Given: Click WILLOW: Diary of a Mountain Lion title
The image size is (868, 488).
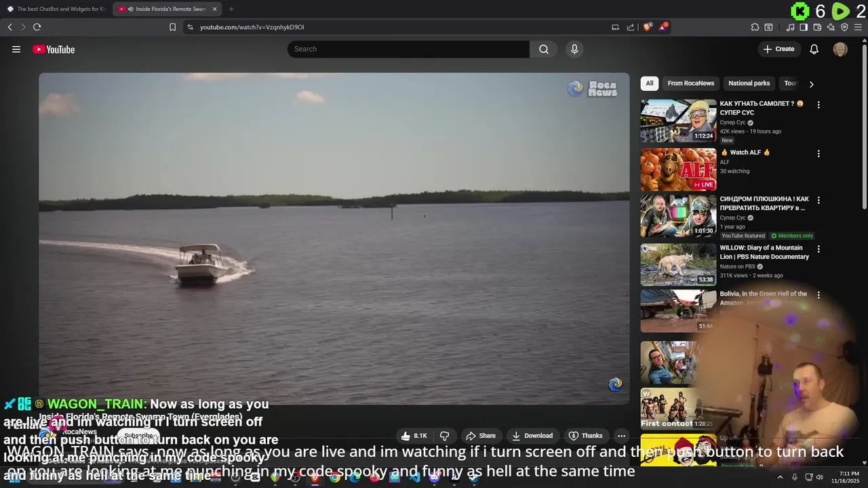Looking at the screenshot, I should click(x=764, y=252).
